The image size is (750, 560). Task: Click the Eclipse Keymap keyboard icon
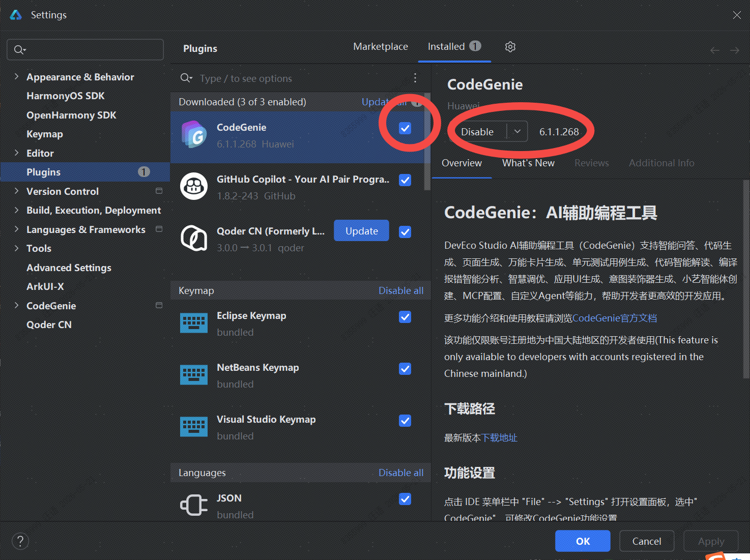pos(194,323)
